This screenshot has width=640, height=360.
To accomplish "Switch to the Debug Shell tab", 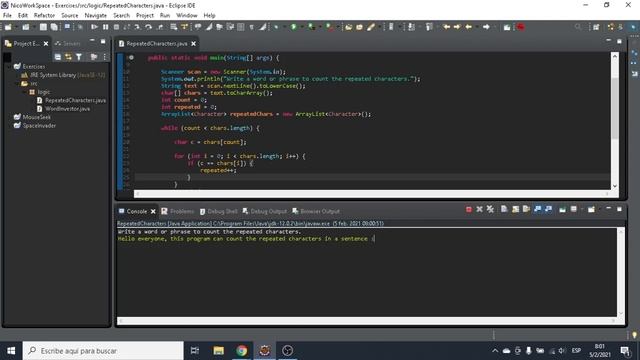I will (218, 211).
